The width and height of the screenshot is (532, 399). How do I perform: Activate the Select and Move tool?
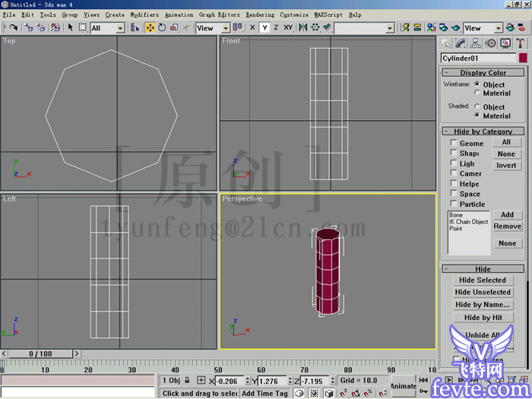(x=150, y=27)
